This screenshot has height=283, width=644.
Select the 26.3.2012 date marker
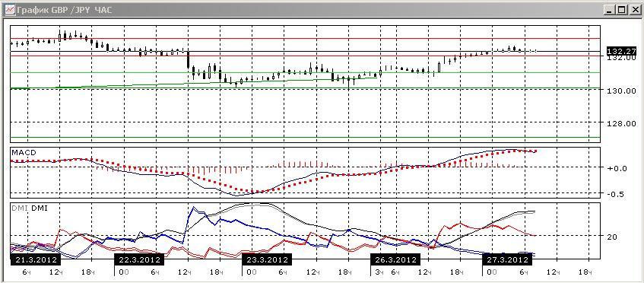tap(396, 259)
